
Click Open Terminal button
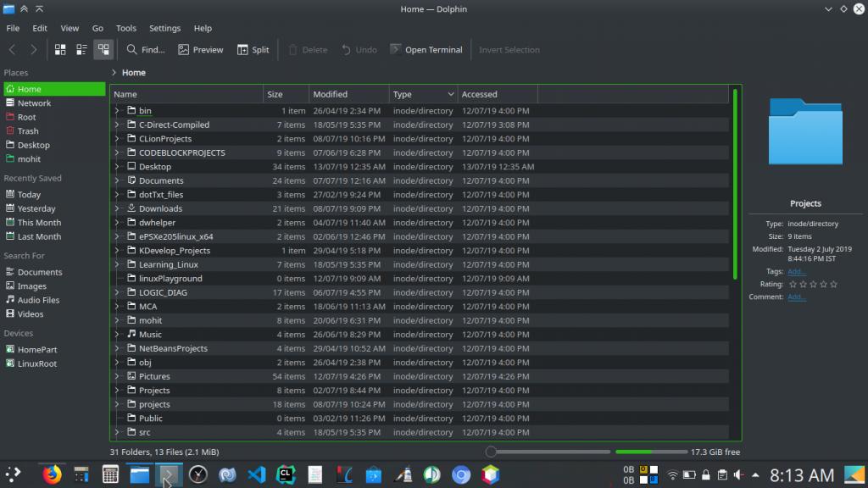[x=426, y=50]
